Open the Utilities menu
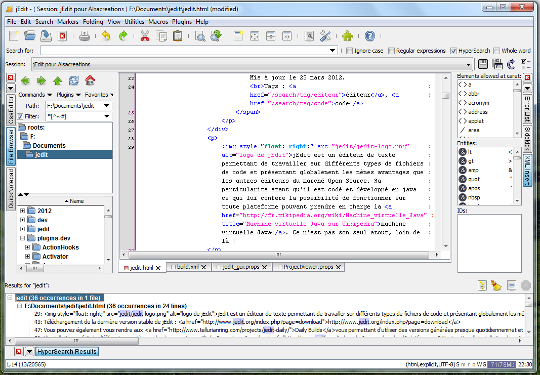 [x=134, y=22]
